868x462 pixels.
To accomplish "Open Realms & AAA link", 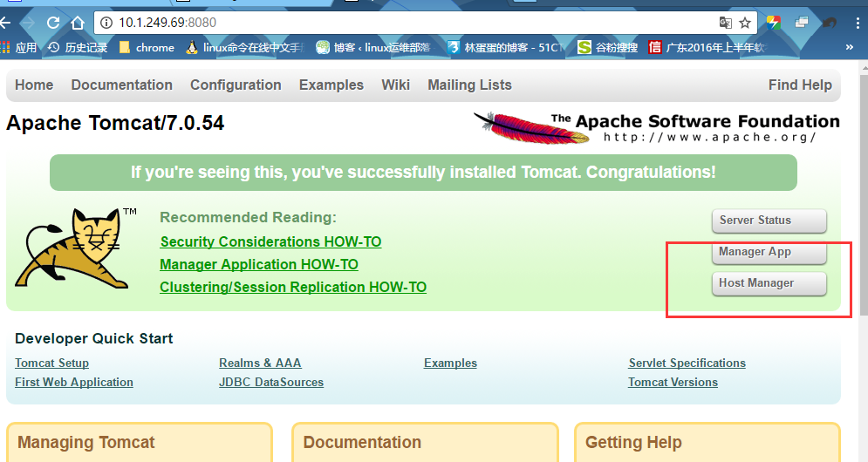I will [x=260, y=363].
